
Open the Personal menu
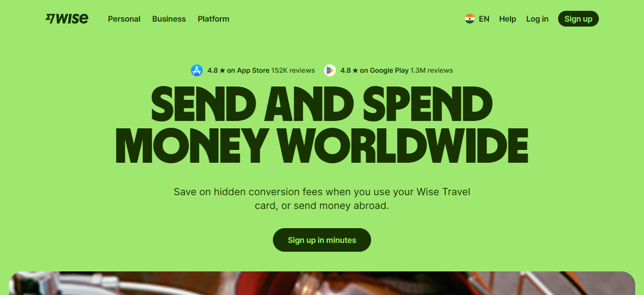click(124, 19)
